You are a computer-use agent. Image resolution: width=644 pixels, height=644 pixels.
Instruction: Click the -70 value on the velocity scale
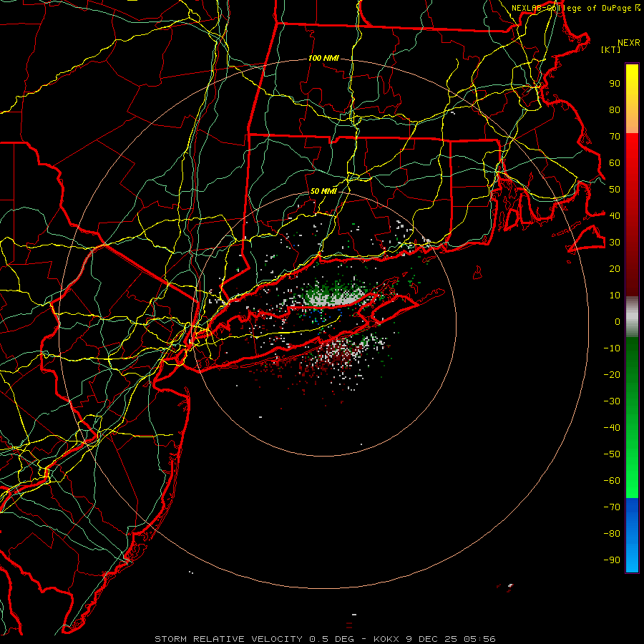pos(612,507)
